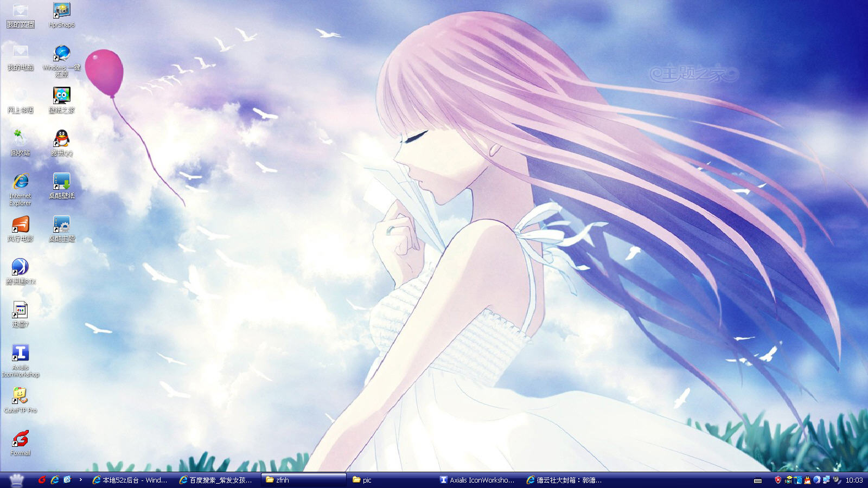Switch to 德云社大封箱 IE taskbar window
This screenshot has width=868, height=488.
pos(564,480)
